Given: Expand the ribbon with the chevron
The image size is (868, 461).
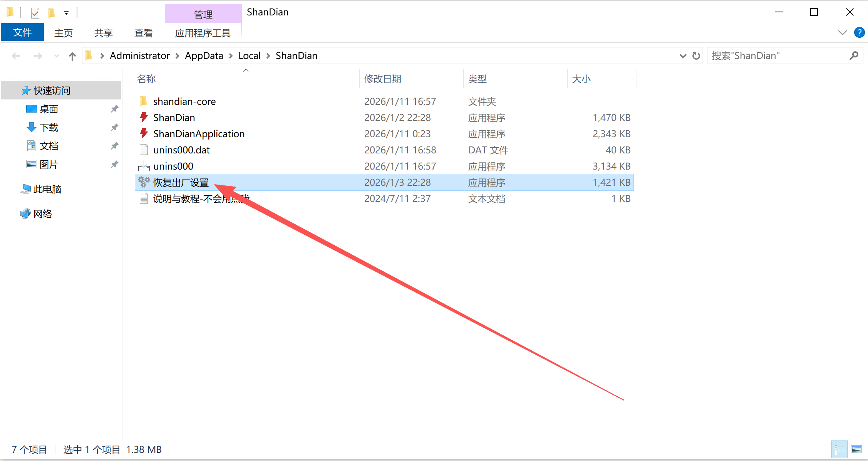Looking at the screenshot, I should click(842, 33).
